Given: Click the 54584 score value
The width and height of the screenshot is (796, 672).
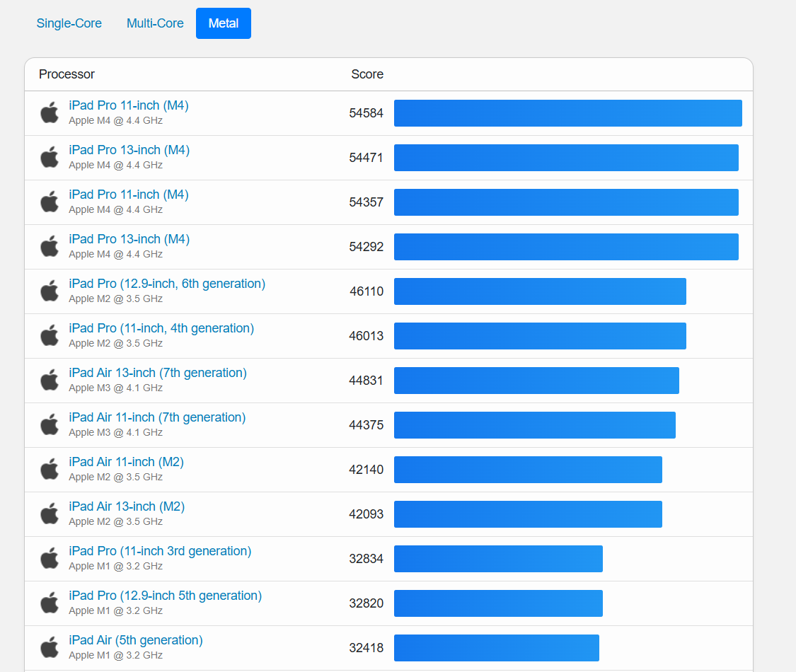Looking at the screenshot, I should pos(366,113).
